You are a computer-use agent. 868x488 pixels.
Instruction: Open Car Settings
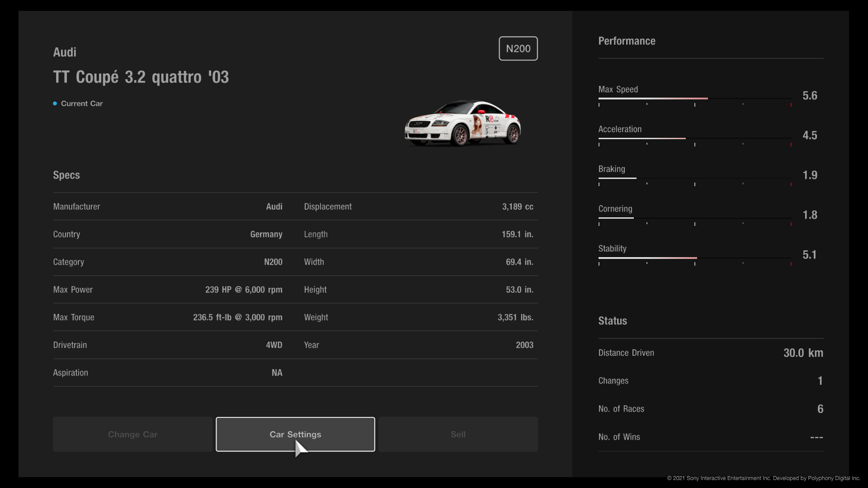[x=295, y=434]
